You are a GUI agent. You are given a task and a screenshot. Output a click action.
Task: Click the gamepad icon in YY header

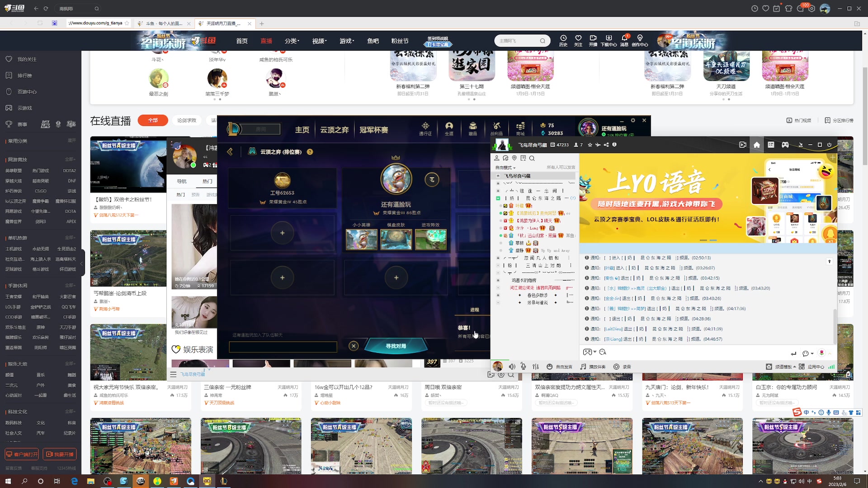(785, 145)
